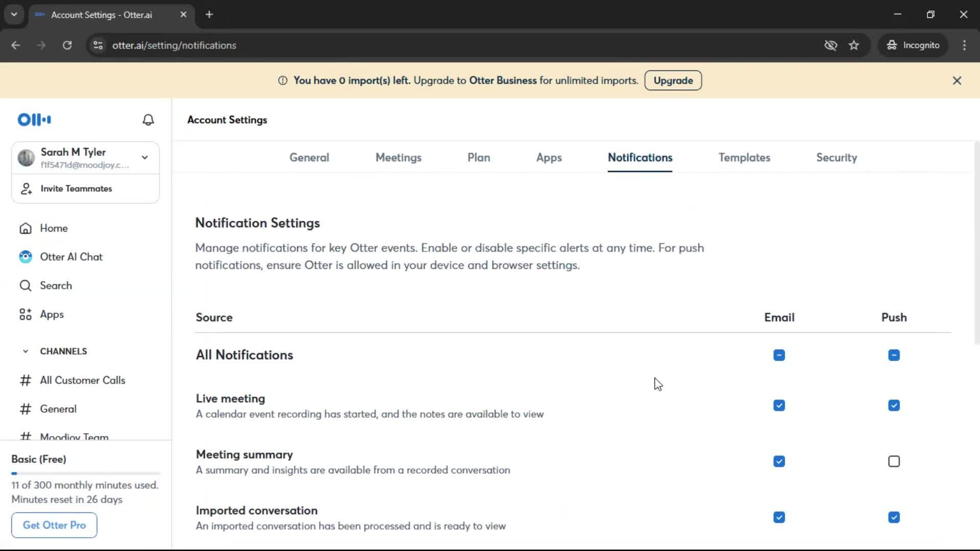Viewport: 980px width, 551px height.
Task: Click the hash icon for All Customer Calls
Action: click(x=26, y=380)
